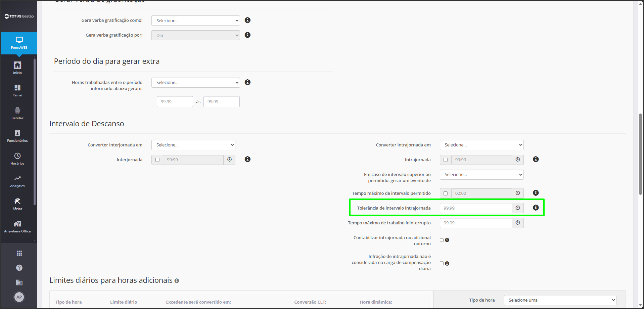Open the PontoWEB module icon
This screenshot has height=309, width=644.
(x=19, y=43)
